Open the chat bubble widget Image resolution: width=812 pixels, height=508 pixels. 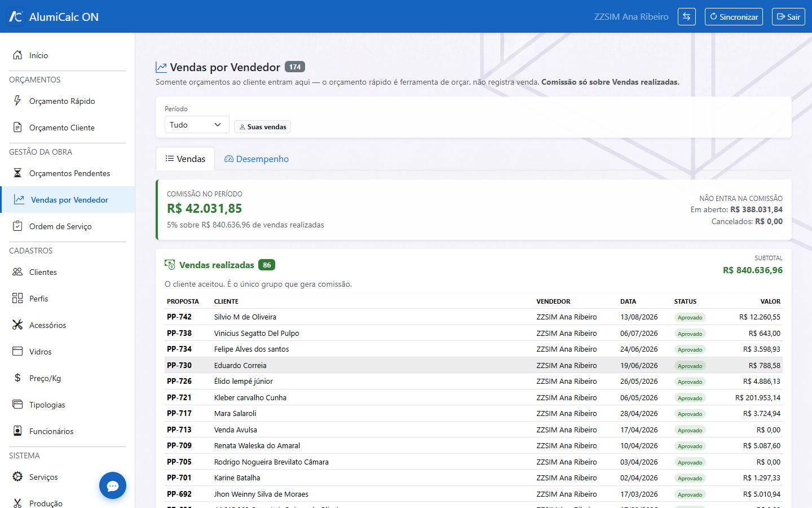tap(113, 485)
